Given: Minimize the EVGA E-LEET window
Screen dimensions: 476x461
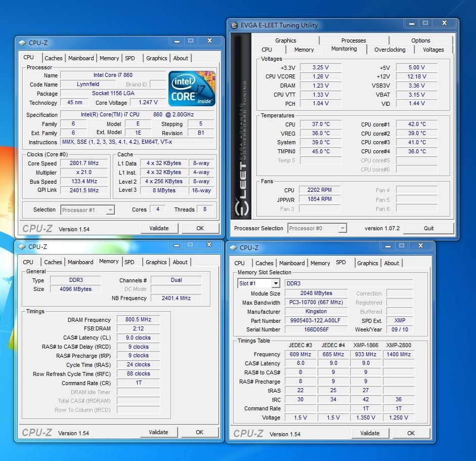Looking at the screenshot, I should (412, 23).
